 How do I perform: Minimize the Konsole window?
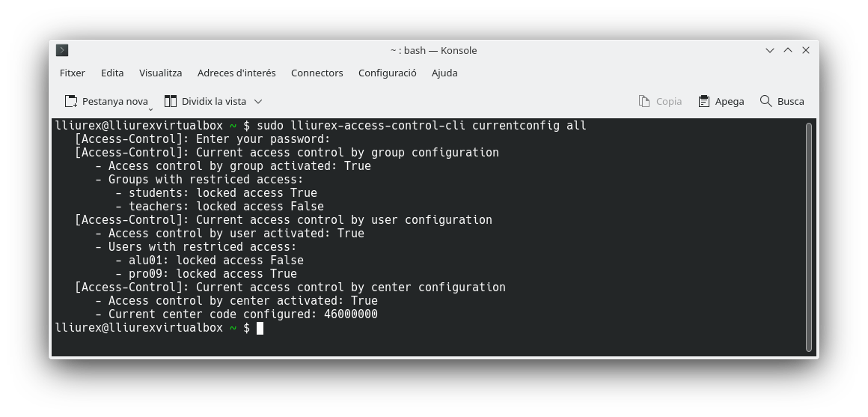click(x=769, y=50)
